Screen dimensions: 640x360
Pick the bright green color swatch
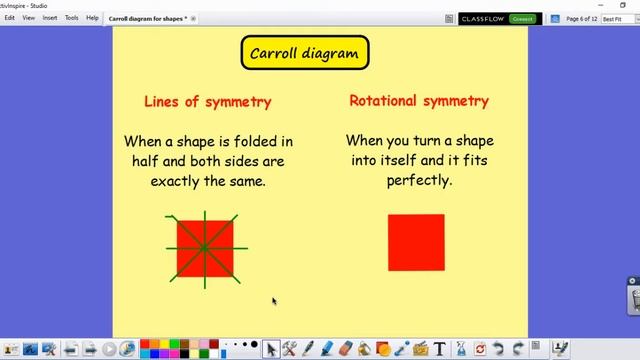tap(174, 344)
